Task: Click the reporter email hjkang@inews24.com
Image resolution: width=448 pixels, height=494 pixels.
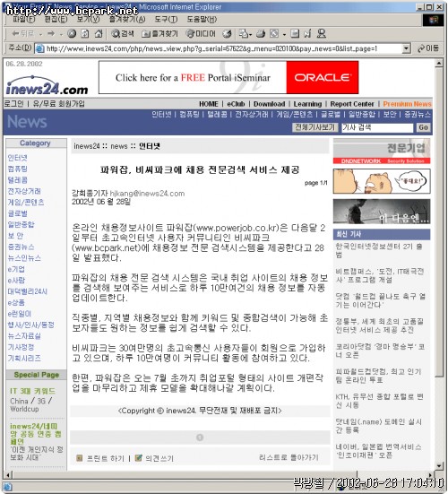Action: [x=147, y=194]
